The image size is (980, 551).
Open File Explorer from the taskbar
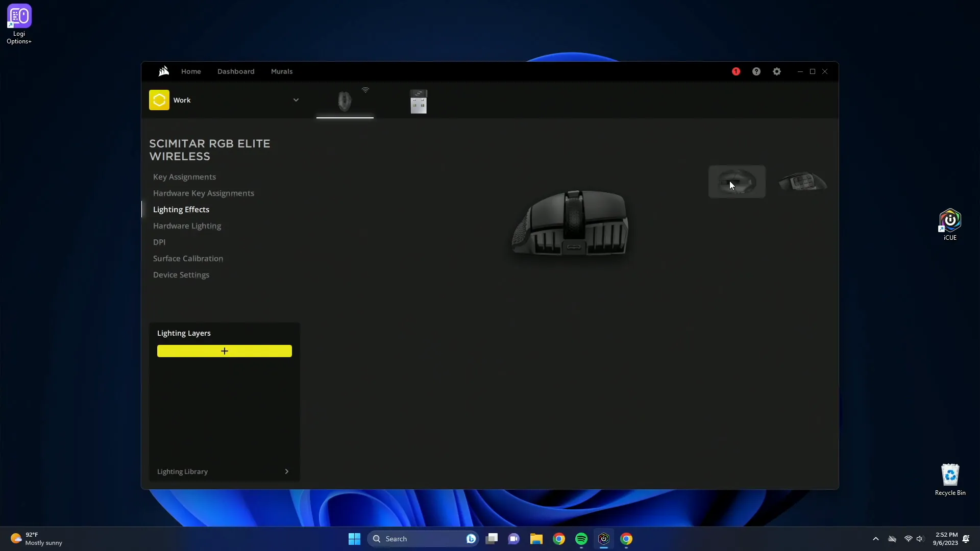coord(536,539)
